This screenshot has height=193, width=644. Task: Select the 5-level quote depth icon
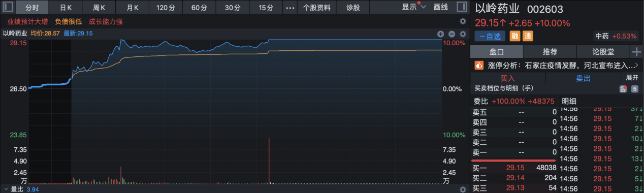coord(634,89)
